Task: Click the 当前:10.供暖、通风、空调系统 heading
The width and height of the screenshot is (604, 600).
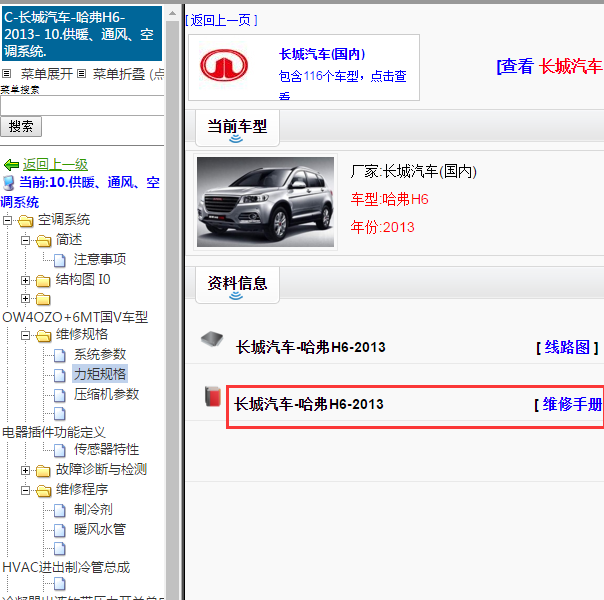Action: coord(80,192)
